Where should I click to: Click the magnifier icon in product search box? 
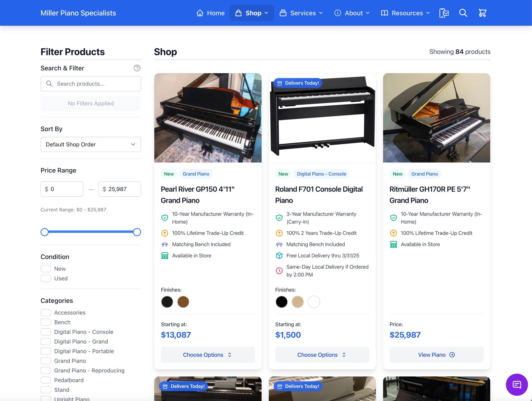[49, 83]
